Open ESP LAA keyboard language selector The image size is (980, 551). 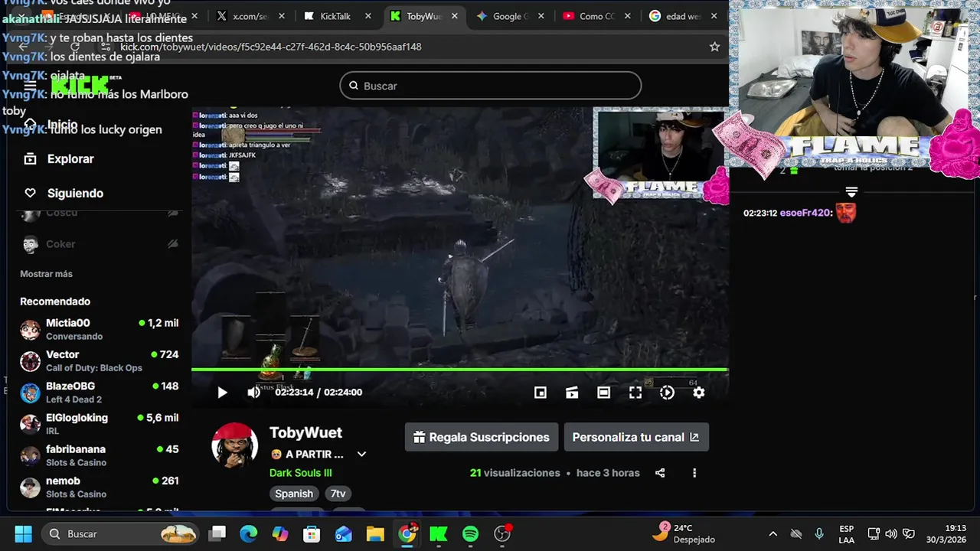846,533
